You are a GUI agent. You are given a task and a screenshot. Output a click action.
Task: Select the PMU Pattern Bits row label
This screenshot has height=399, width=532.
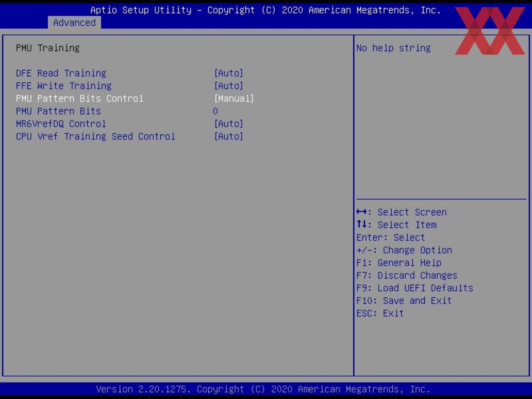click(59, 111)
